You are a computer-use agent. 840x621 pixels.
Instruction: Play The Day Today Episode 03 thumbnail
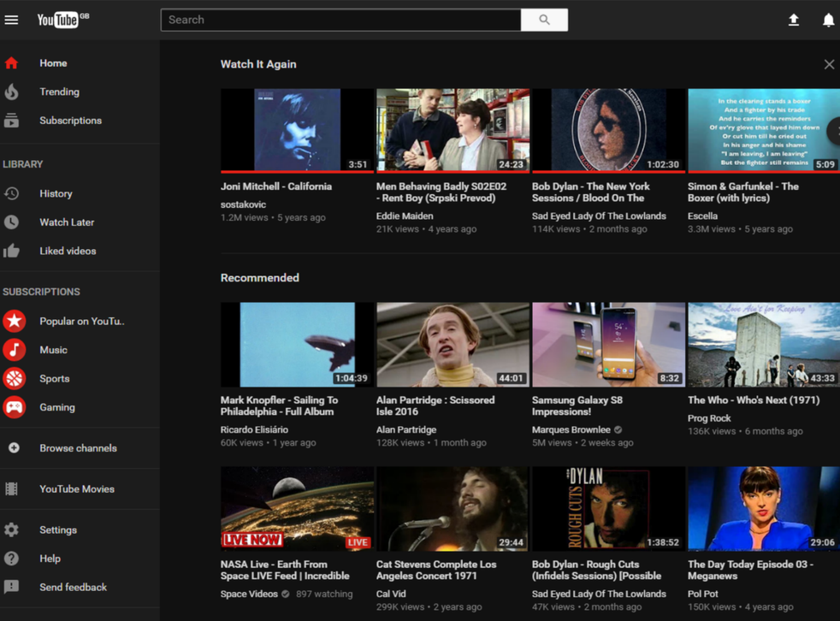764,508
